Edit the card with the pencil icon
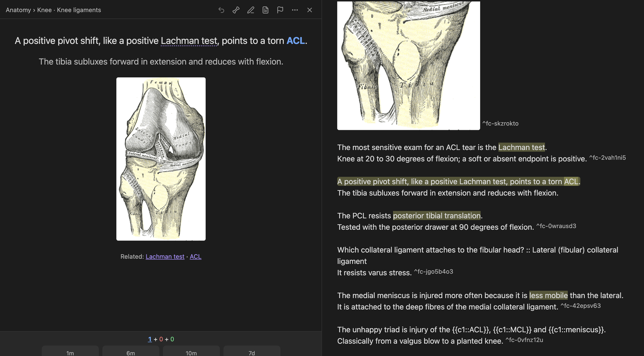644x356 pixels. 251,10
